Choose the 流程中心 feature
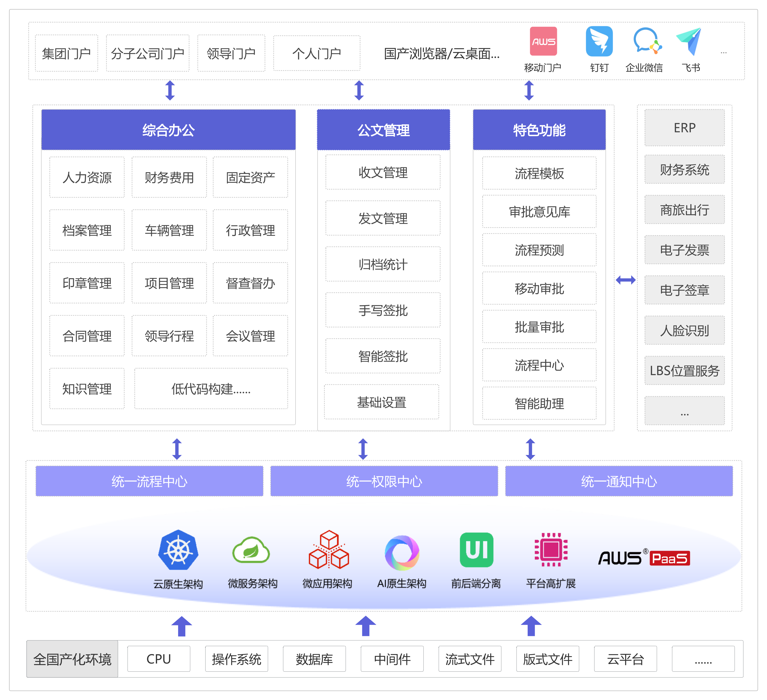The height and width of the screenshot is (700, 767). (540, 365)
